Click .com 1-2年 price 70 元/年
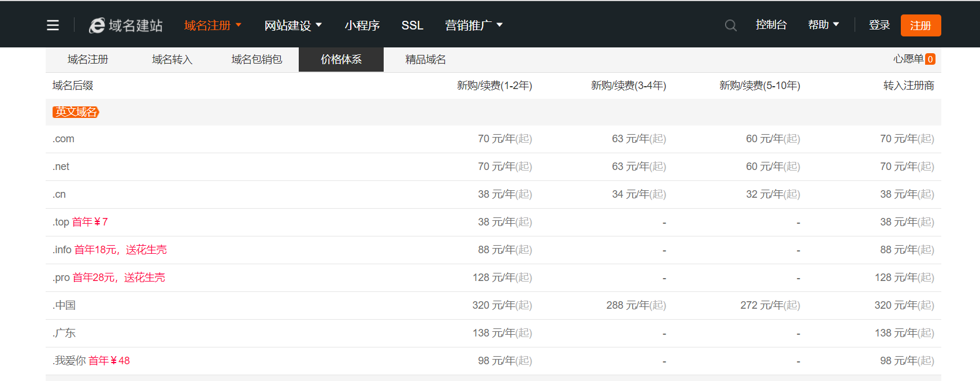The image size is (980, 381). 505,139
